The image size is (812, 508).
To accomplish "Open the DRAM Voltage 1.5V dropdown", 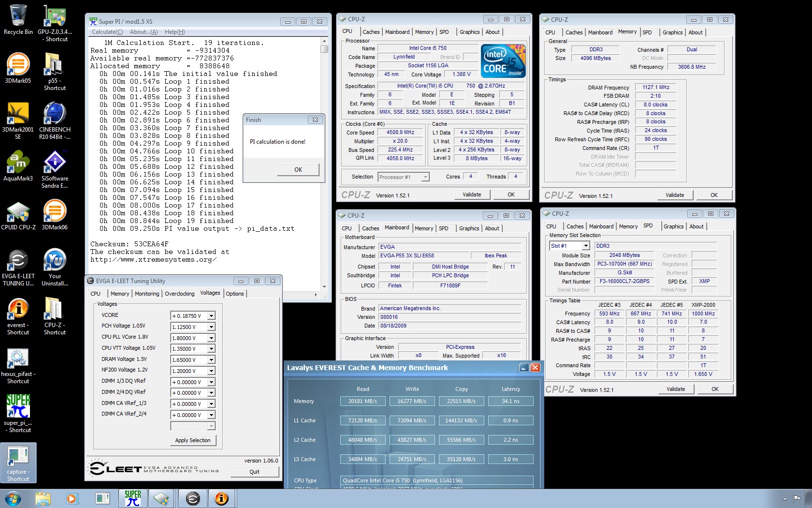I will click(x=211, y=360).
